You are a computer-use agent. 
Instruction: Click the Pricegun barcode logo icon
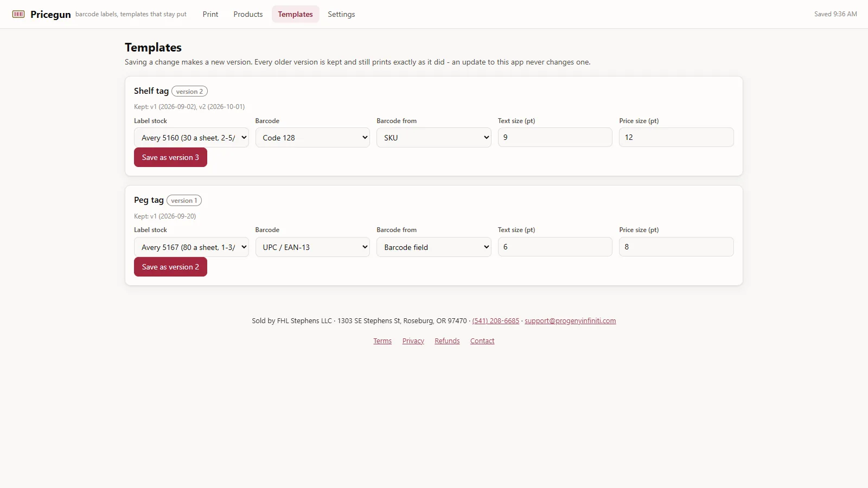click(18, 14)
